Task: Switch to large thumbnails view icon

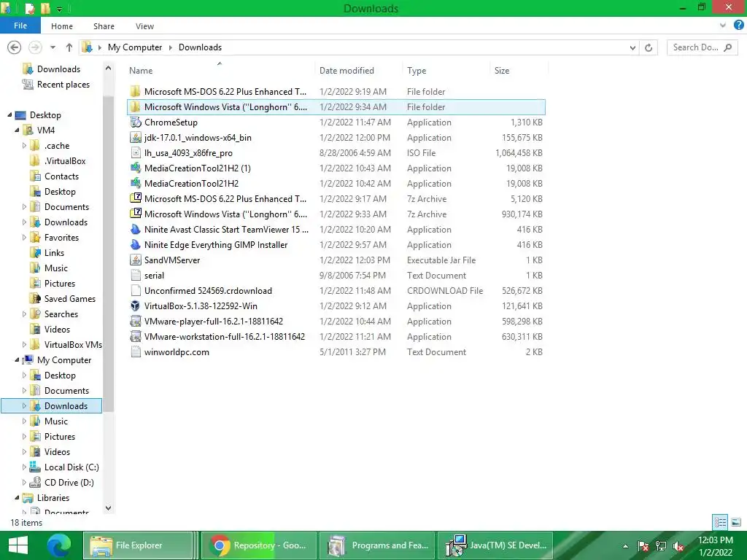Action: [736, 522]
